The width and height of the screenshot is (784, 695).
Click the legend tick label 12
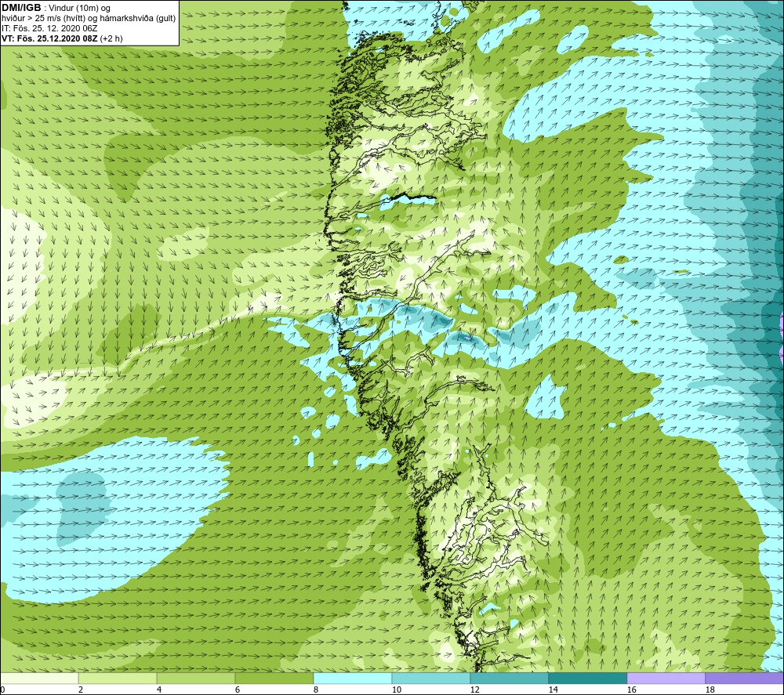(x=474, y=690)
